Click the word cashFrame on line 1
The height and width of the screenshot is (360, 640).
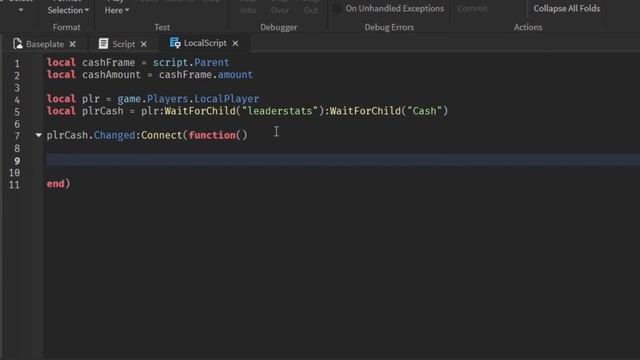click(109, 62)
